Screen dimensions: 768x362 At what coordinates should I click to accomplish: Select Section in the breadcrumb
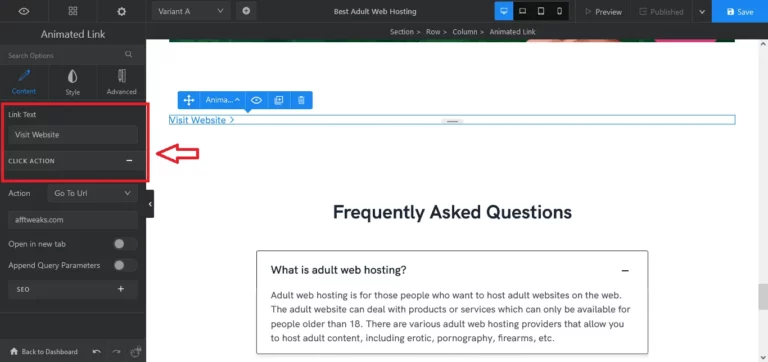pos(402,32)
